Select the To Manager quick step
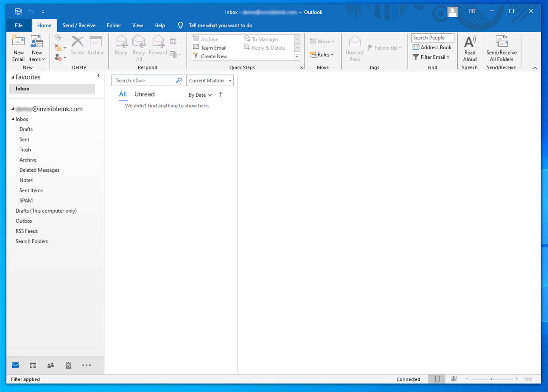Screen dimensions: 548x392 (x=261, y=39)
